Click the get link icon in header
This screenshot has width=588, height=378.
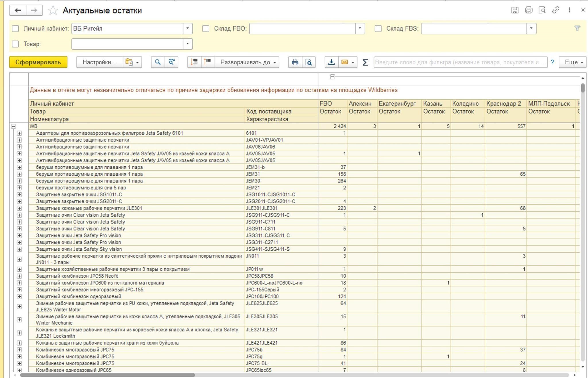[556, 10]
